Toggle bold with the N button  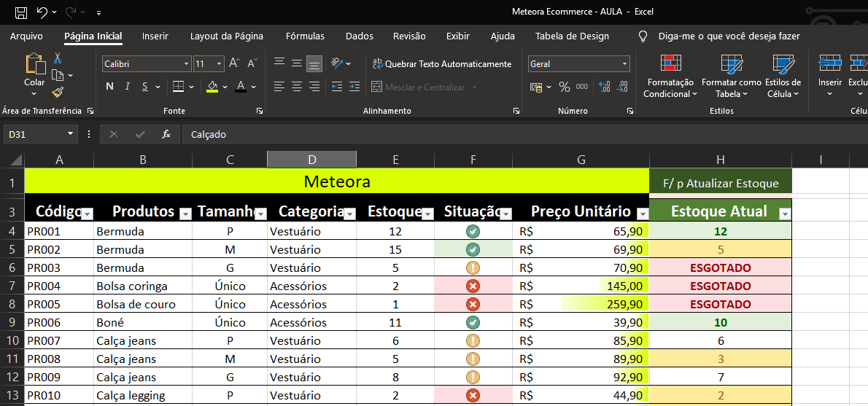coord(109,86)
